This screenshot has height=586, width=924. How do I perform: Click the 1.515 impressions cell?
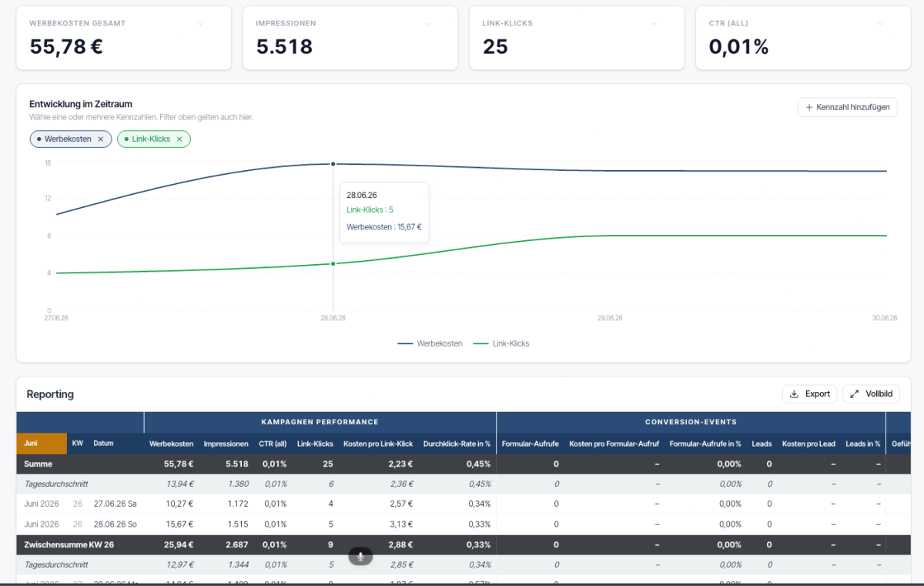[x=237, y=524]
